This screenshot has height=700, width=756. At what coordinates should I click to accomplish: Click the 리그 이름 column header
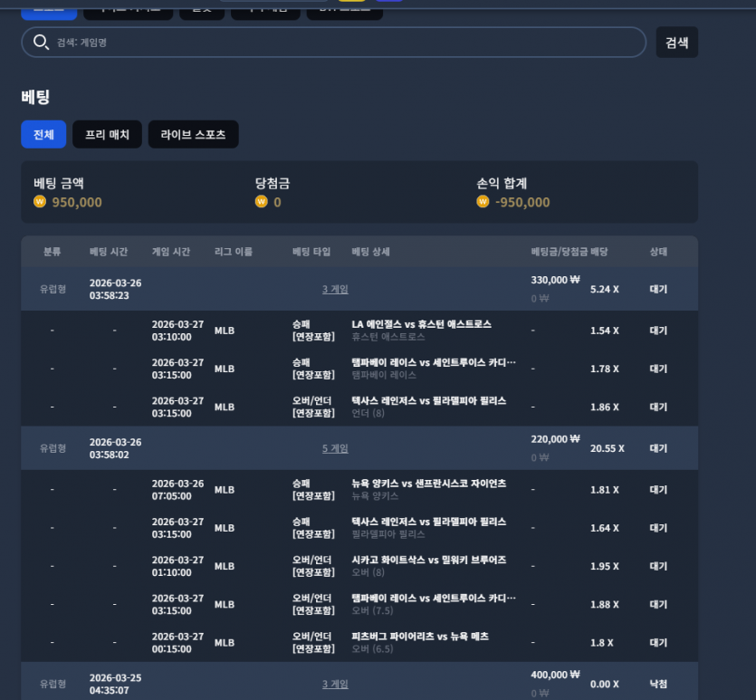coord(234,252)
